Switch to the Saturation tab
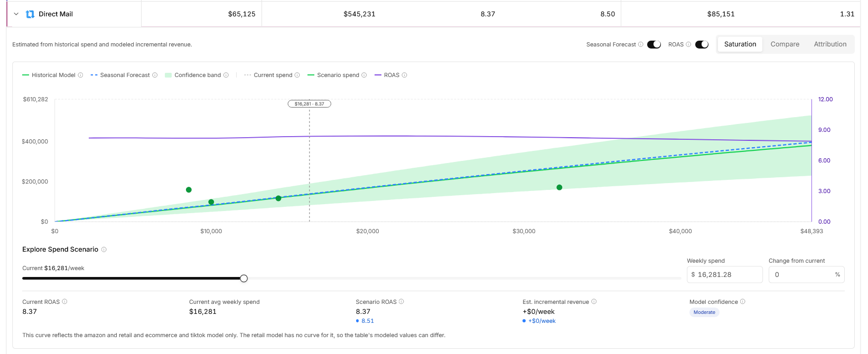Viewport: 868px width, 354px height. (x=740, y=44)
